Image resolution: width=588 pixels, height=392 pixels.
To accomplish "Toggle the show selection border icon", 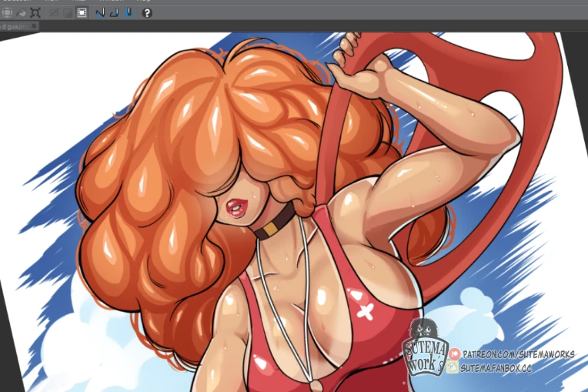I will [82, 13].
